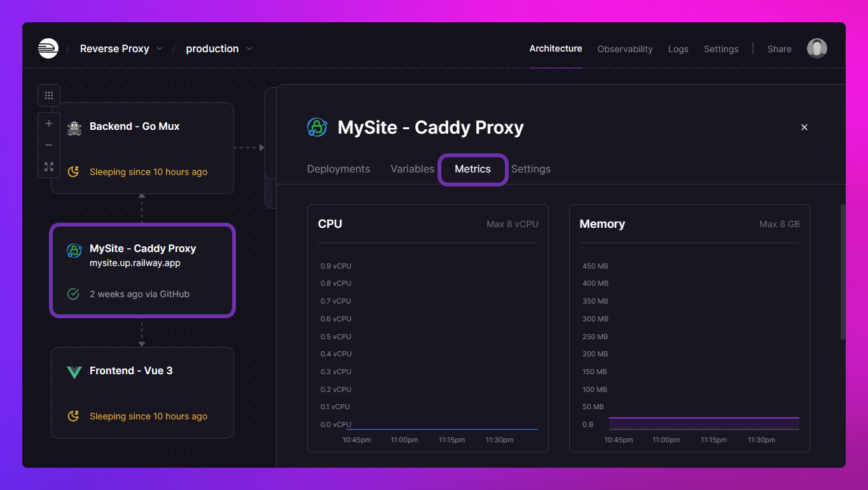
Task: Click 'Sleeping since 10 hours ago' on Frontend card
Action: pos(148,416)
